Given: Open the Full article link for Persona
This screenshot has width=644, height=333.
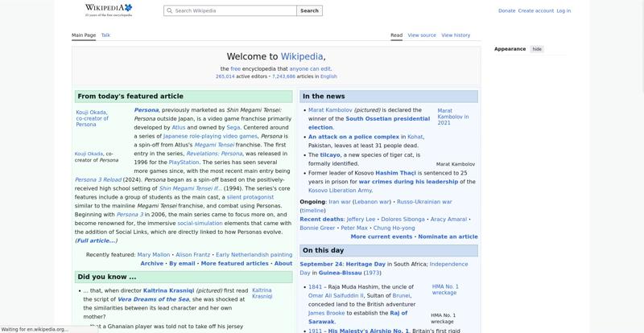Looking at the screenshot, I should pos(96,240).
